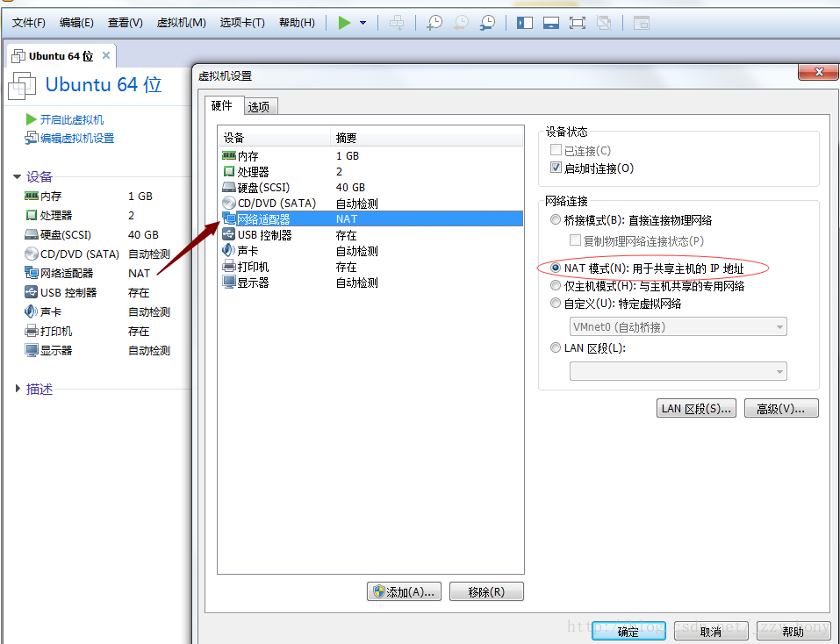Click the send Ctrl+Alt+Del toolbar icon
This screenshot has width=840, height=644.
click(x=397, y=23)
